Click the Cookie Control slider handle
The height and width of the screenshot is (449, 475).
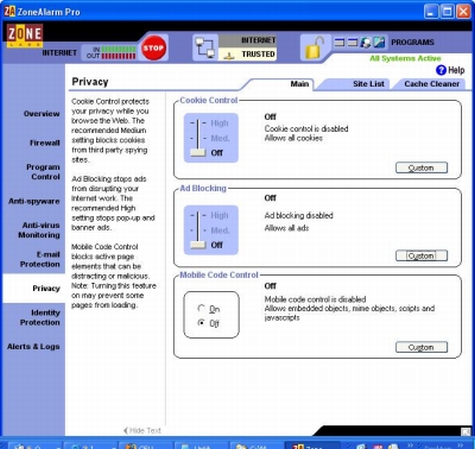coord(198,153)
